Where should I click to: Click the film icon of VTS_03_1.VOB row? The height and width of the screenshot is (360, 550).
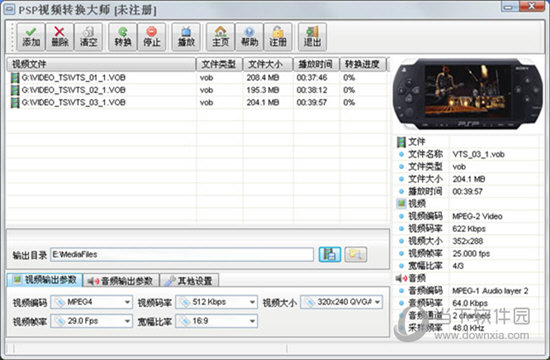[x=15, y=102]
